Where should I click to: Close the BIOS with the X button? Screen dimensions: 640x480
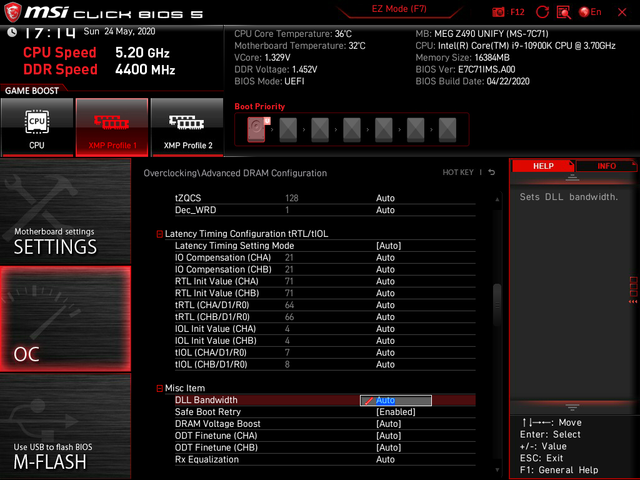coord(622,12)
